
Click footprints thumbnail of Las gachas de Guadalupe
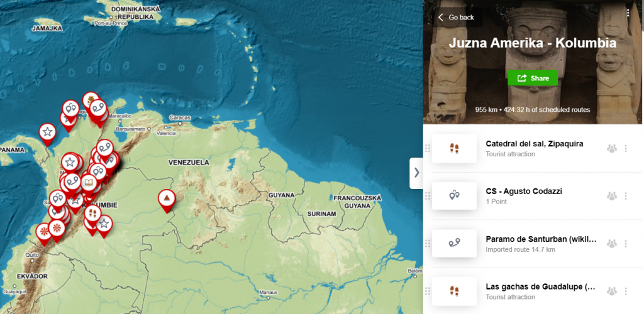(454, 291)
